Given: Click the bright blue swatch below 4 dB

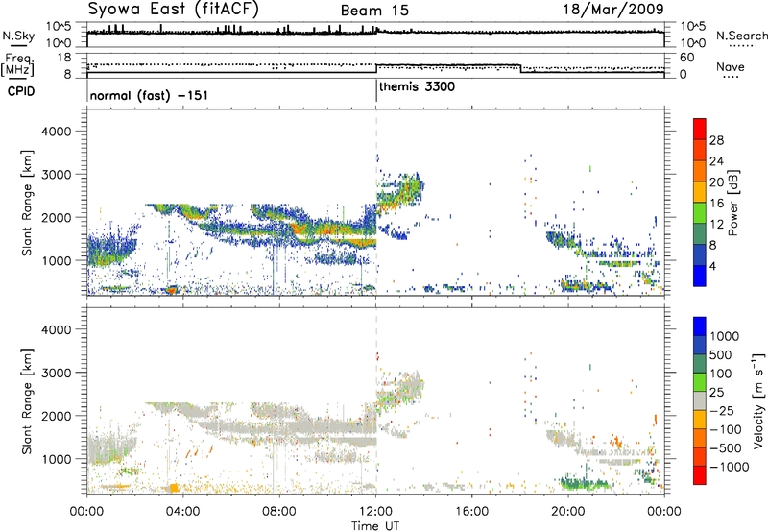Looking at the screenshot, I should tap(700, 277).
